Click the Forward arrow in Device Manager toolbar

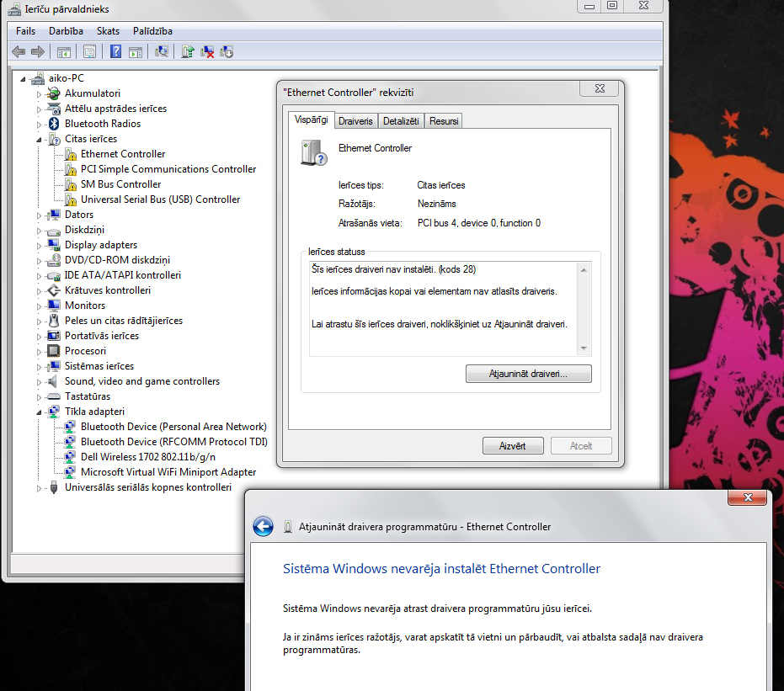(38, 51)
